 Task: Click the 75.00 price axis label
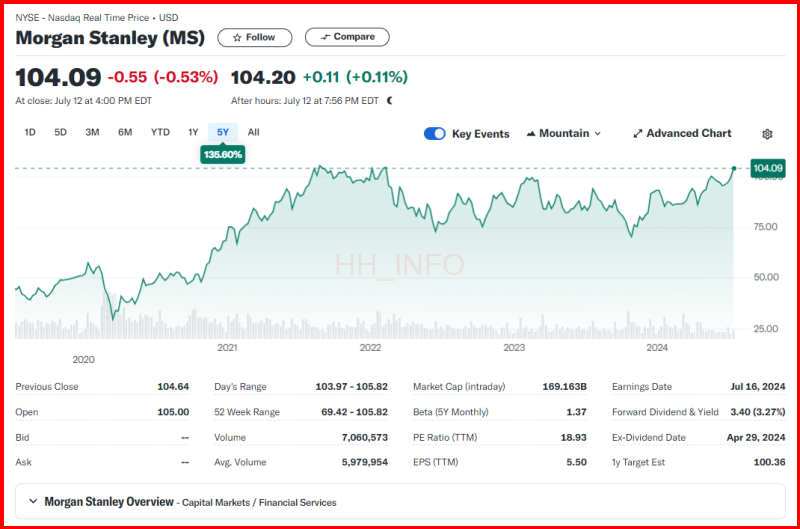pyautogui.click(x=766, y=227)
